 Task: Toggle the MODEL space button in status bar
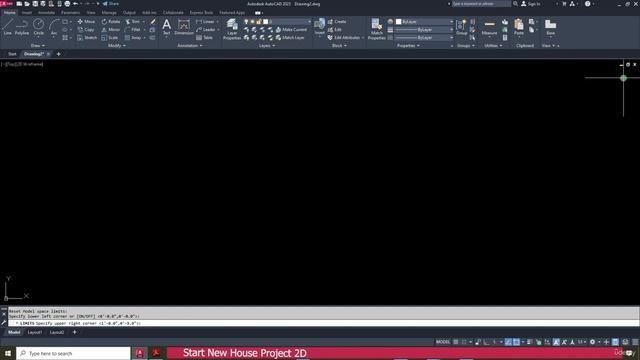coord(443,342)
